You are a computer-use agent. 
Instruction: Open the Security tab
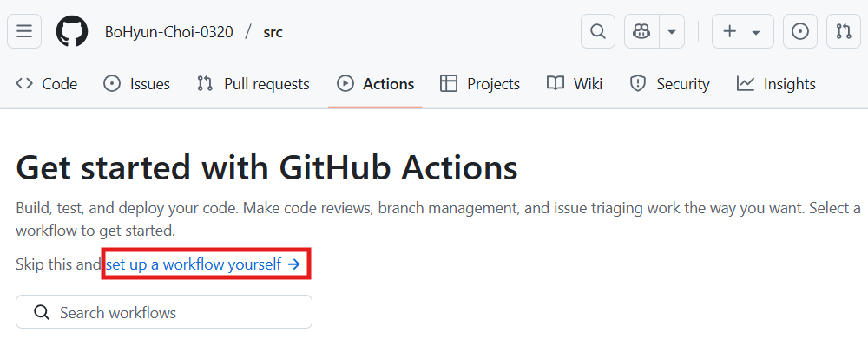tap(670, 84)
